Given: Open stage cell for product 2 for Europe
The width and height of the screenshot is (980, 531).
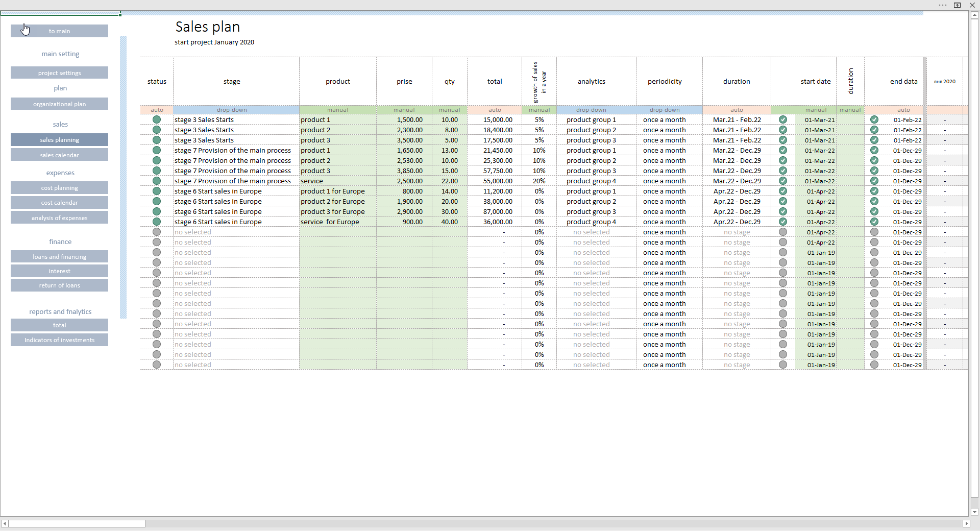Looking at the screenshot, I should coord(236,201).
